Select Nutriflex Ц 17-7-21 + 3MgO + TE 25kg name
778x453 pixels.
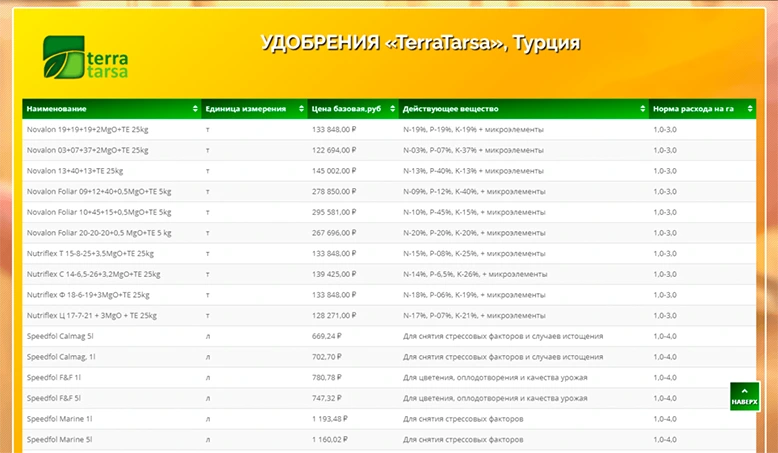92,316
